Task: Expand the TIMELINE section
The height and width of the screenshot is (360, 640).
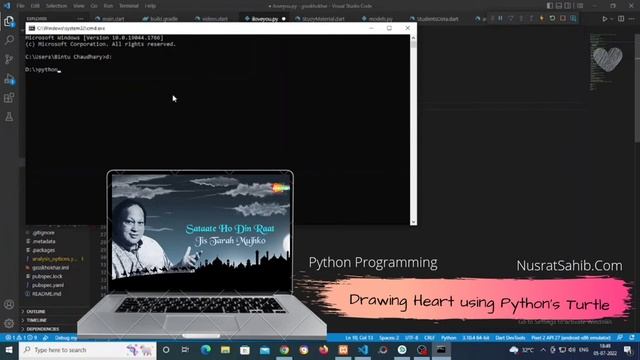Action: tap(36, 320)
